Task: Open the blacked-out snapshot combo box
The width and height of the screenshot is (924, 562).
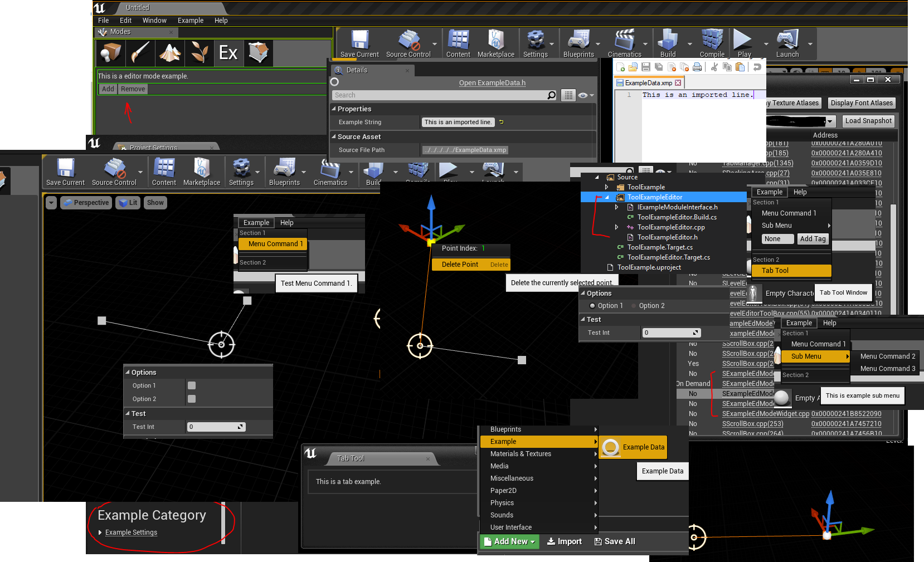Action: pos(801,121)
